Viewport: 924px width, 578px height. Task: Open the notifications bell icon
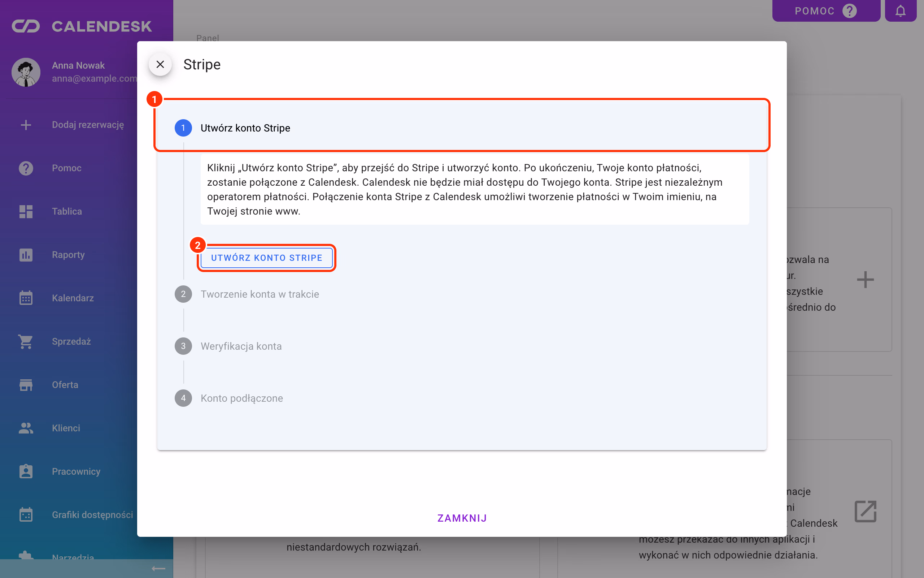tap(900, 11)
